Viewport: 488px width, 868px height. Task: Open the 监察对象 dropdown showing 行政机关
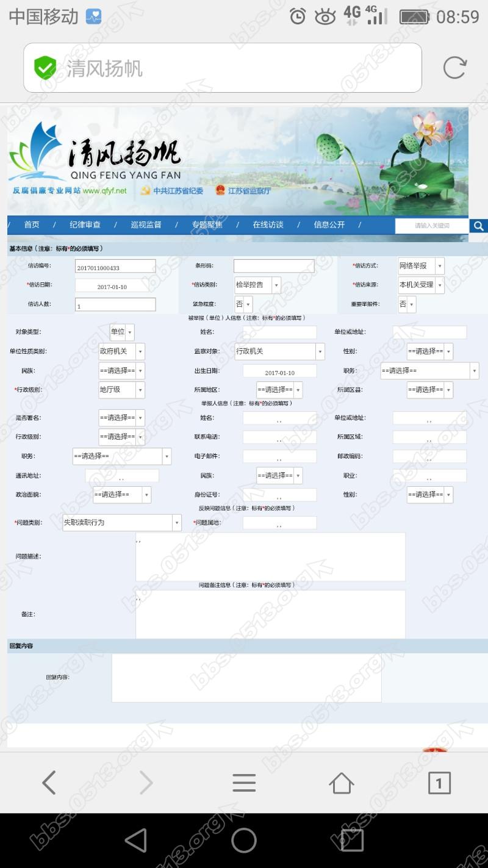(x=279, y=351)
